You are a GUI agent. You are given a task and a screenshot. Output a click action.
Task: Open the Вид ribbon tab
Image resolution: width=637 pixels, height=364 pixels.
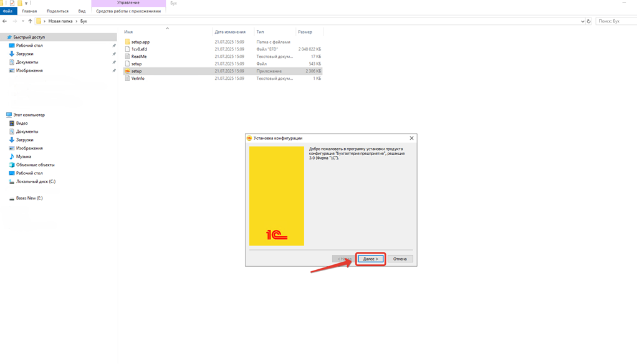pos(82,11)
